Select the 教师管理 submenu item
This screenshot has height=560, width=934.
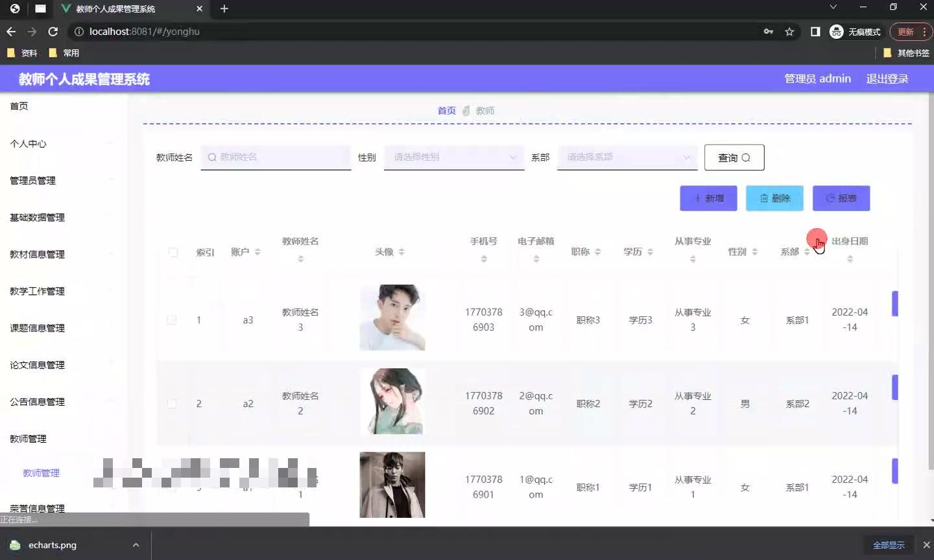click(x=42, y=473)
